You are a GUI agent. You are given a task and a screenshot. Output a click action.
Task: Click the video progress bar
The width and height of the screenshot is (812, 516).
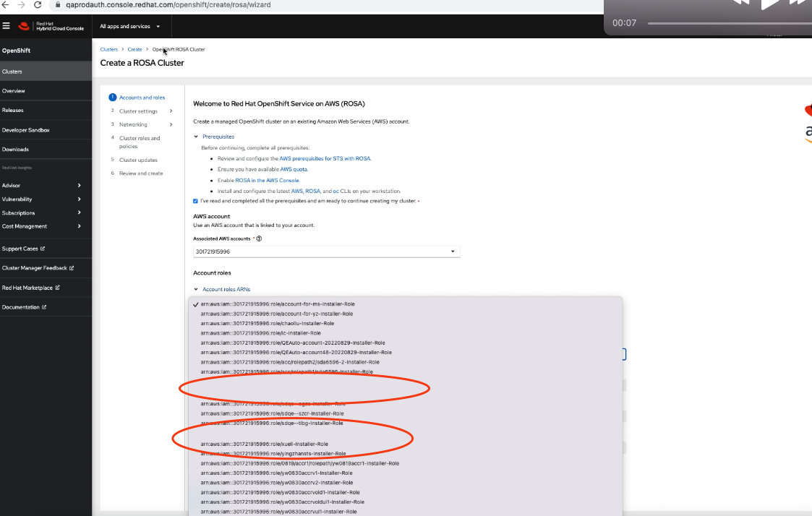click(729, 23)
